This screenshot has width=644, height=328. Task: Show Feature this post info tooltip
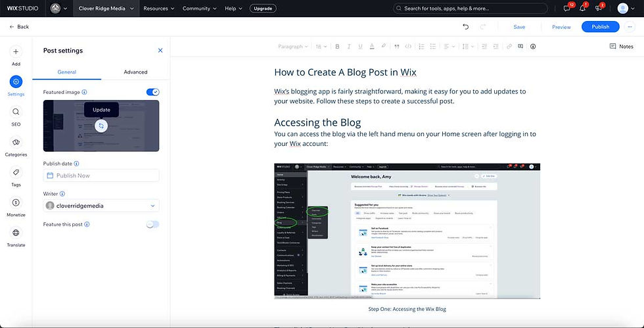click(x=87, y=224)
